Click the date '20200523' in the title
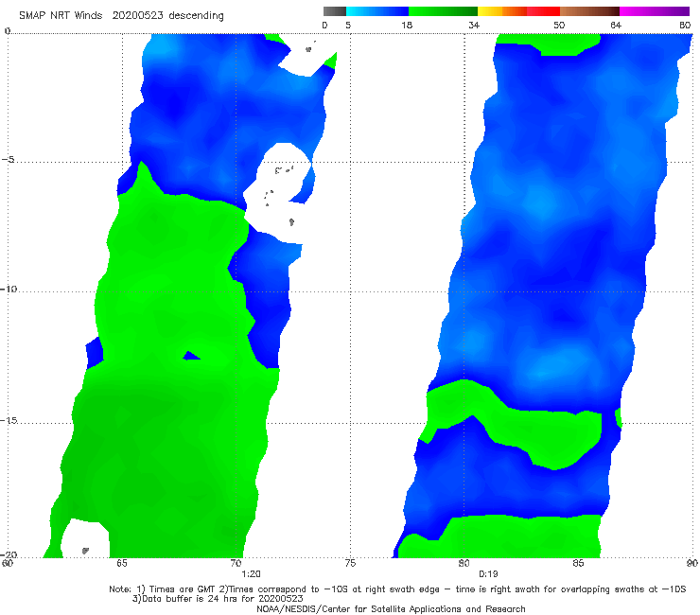The image size is (700, 615). coord(137,15)
